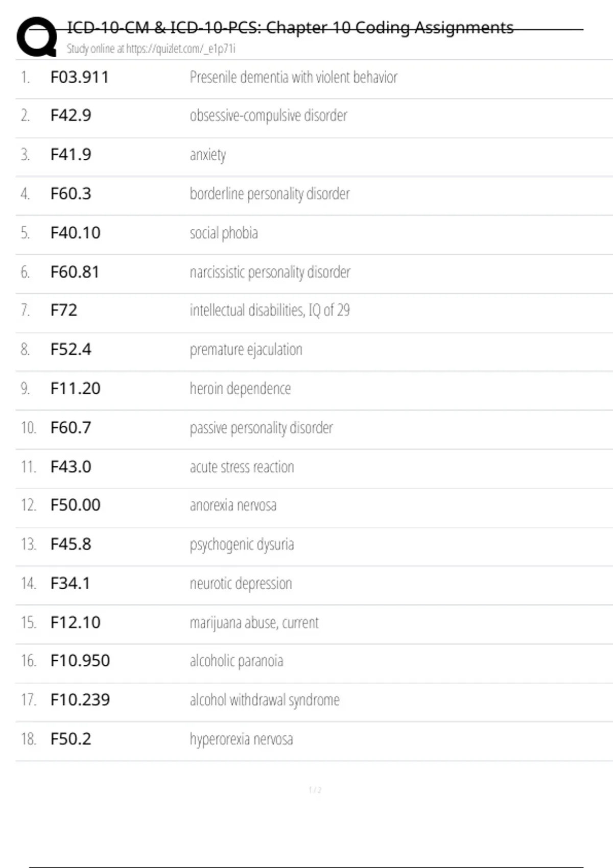
Task: Select marijuana abuse, current definition
Action: [x=254, y=622]
